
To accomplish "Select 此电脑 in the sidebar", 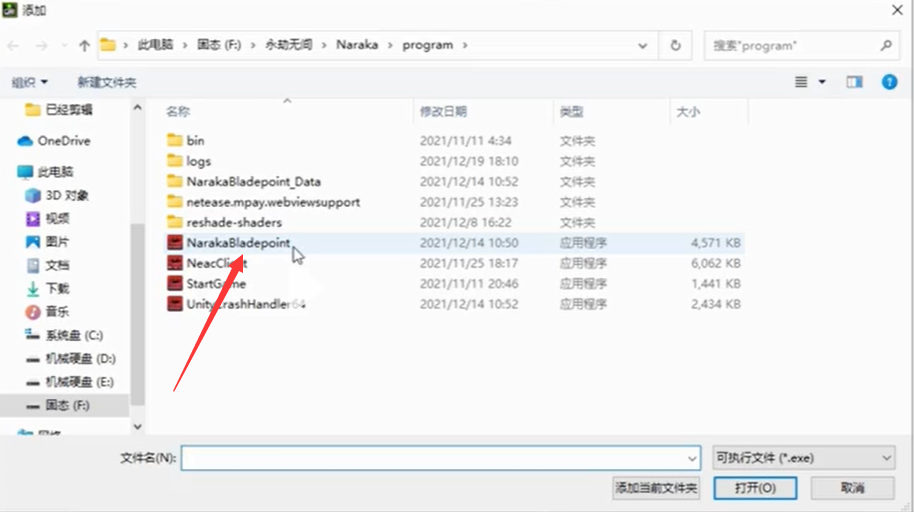I will pyautogui.click(x=45, y=171).
